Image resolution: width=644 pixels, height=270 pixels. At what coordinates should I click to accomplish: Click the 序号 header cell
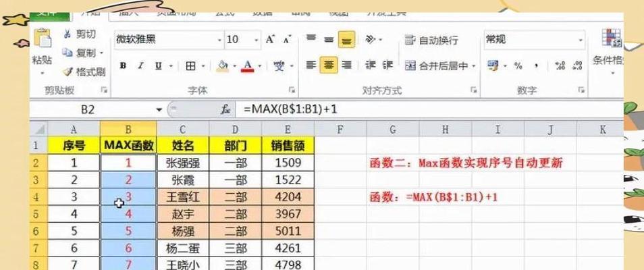74,145
